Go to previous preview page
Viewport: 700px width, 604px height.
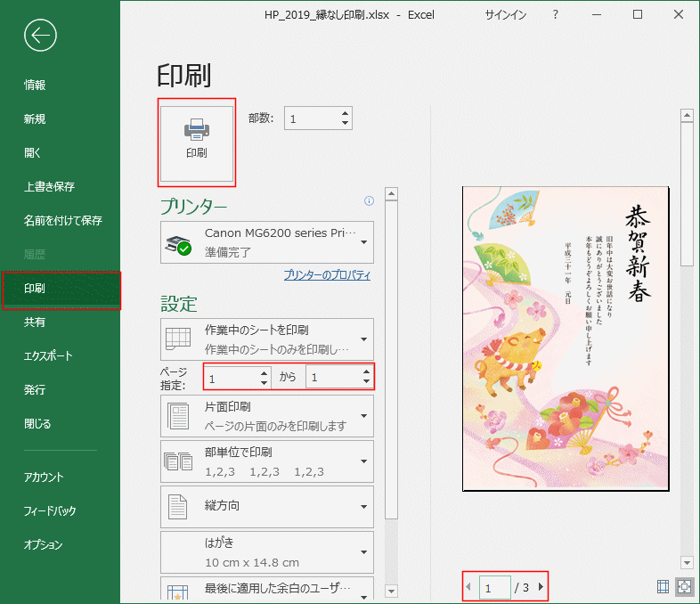click(468, 586)
